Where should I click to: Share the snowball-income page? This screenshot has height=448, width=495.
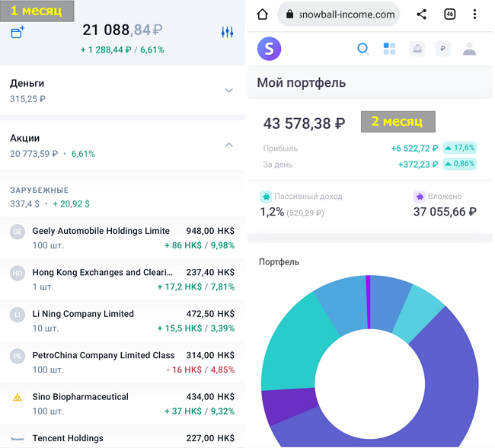click(x=421, y=14)
